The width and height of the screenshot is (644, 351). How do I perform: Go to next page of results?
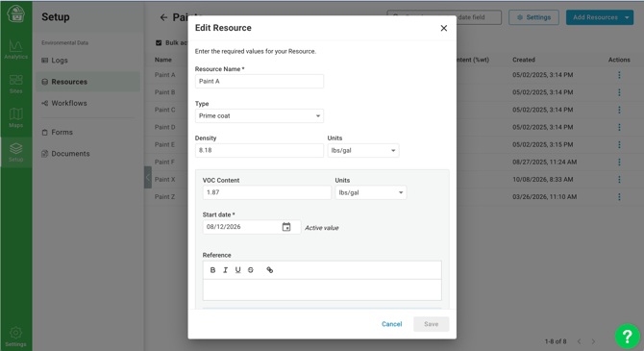tap(593, 341)
